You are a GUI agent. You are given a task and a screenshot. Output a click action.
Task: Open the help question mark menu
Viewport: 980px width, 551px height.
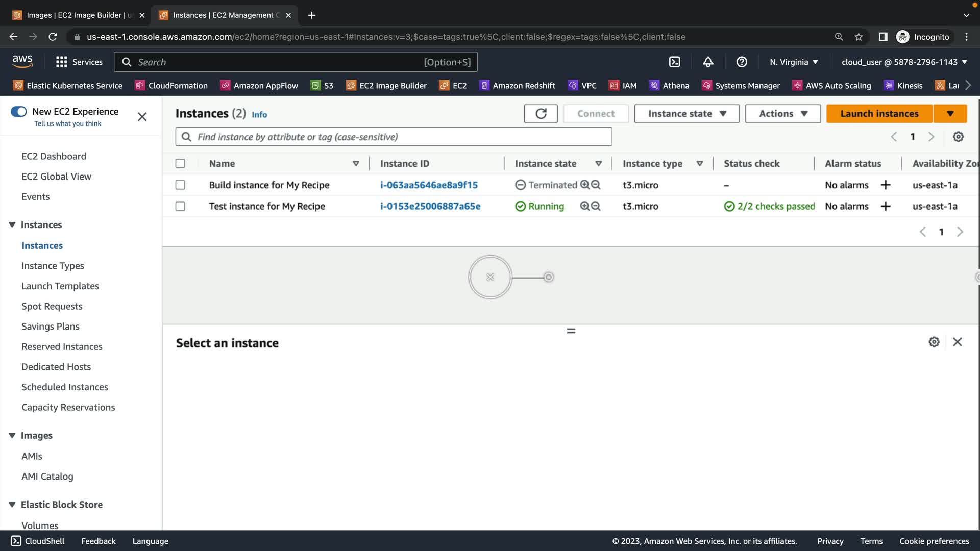(x=742, y=62)
